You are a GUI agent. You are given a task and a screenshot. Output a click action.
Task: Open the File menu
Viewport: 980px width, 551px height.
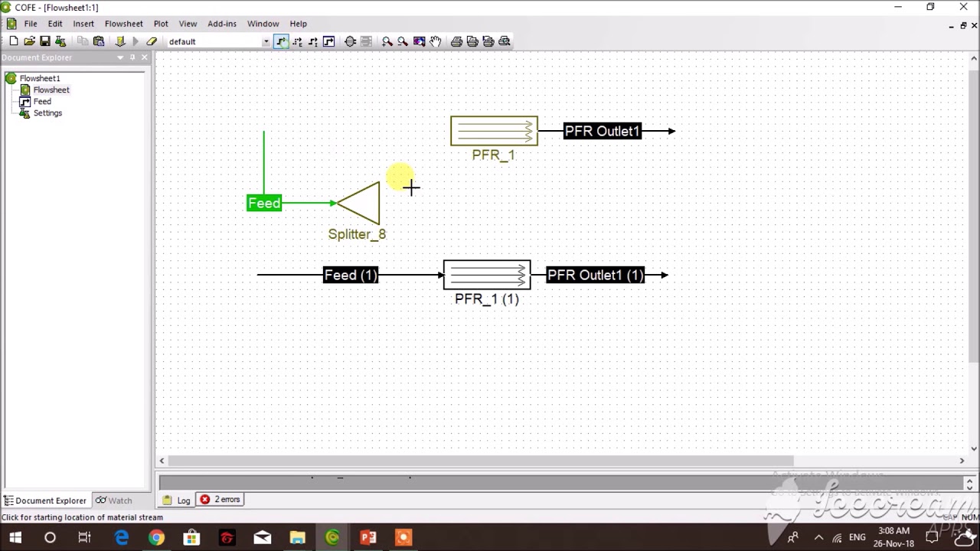[31, 24]
